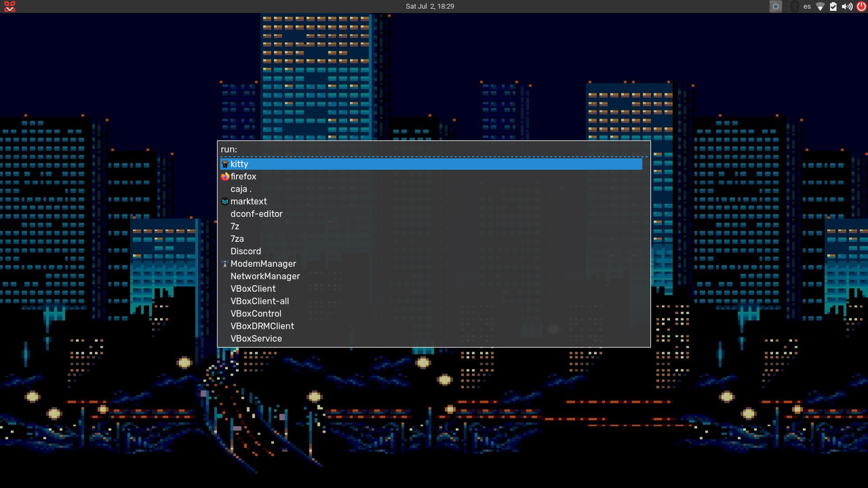Viewport: 868px width, 488px height.
Task: Switch keyboard layout by clicking the es indicator
Action: 807,6
